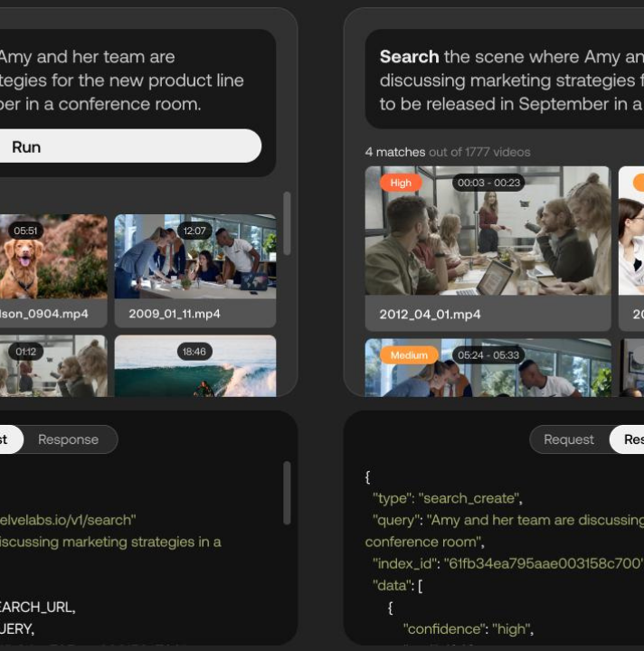Screen dimensions: 644x651
Task: Open the Medium confidence result 05:24 - 05:33
Action: (x=488, y=367)
